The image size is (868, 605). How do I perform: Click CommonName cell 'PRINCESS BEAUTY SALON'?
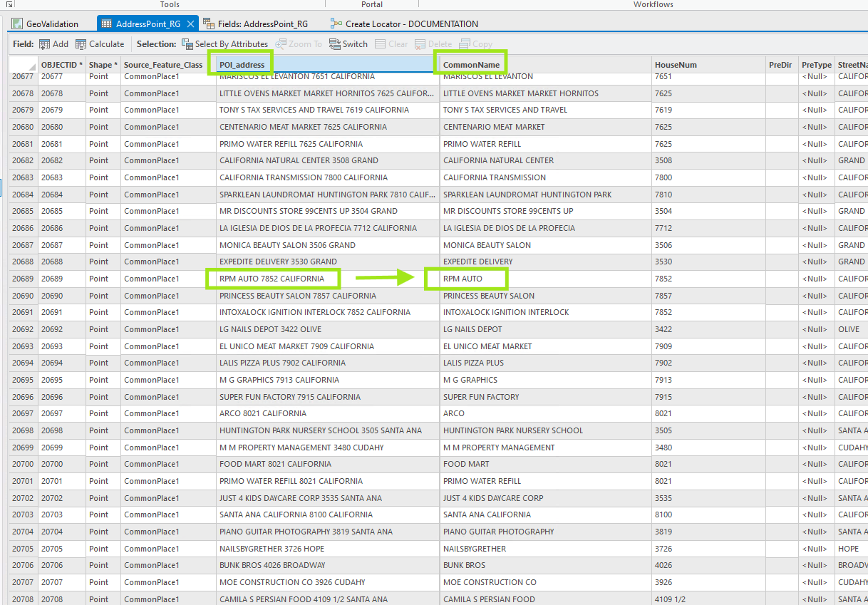point(545,296)
